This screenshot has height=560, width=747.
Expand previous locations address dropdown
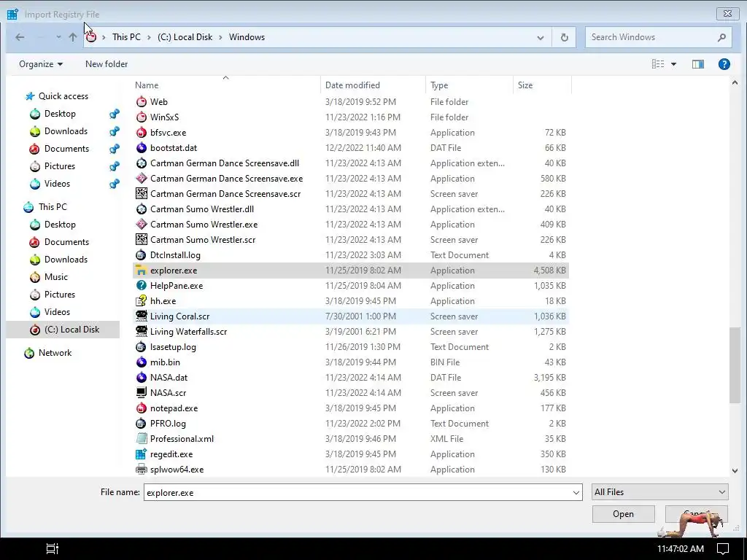point(541,38)
